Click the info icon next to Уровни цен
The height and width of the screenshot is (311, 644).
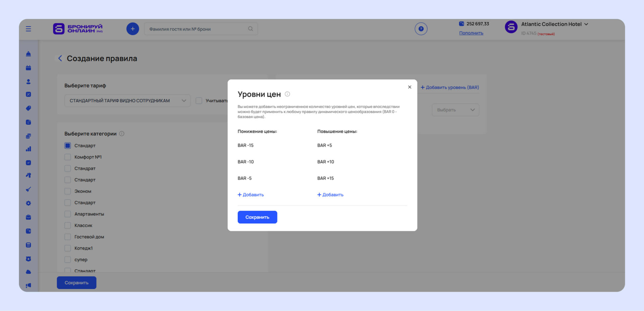pyautogui.click(x=287, y=94)
